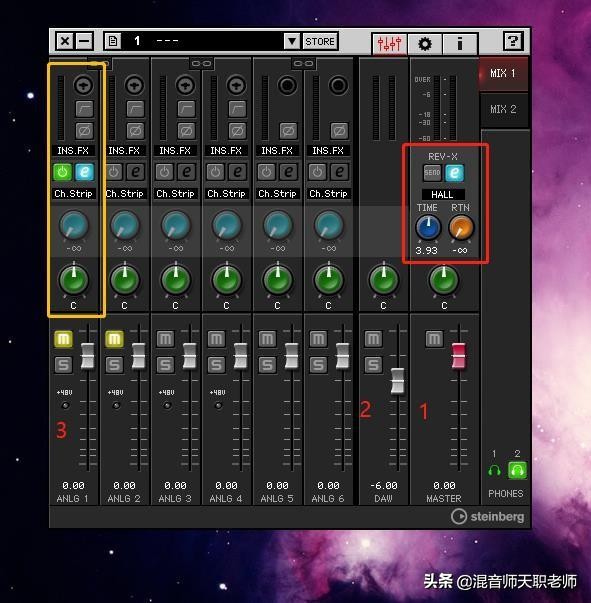Click the REV-X SEND button

click(x=432, y=173)
